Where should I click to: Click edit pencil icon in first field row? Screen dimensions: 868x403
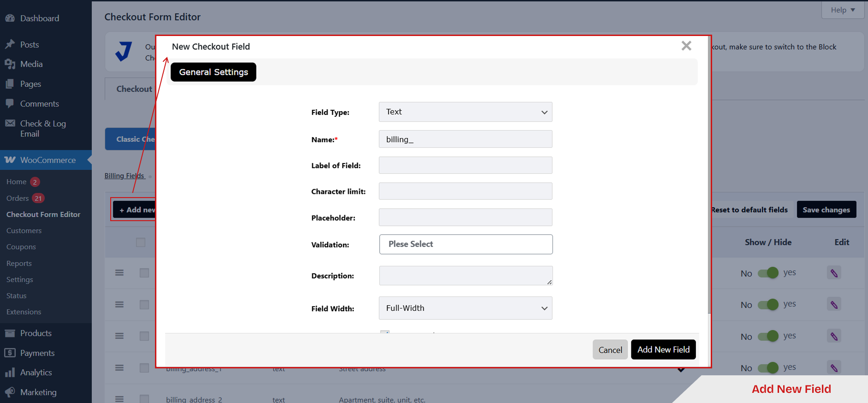click(834, 273)
